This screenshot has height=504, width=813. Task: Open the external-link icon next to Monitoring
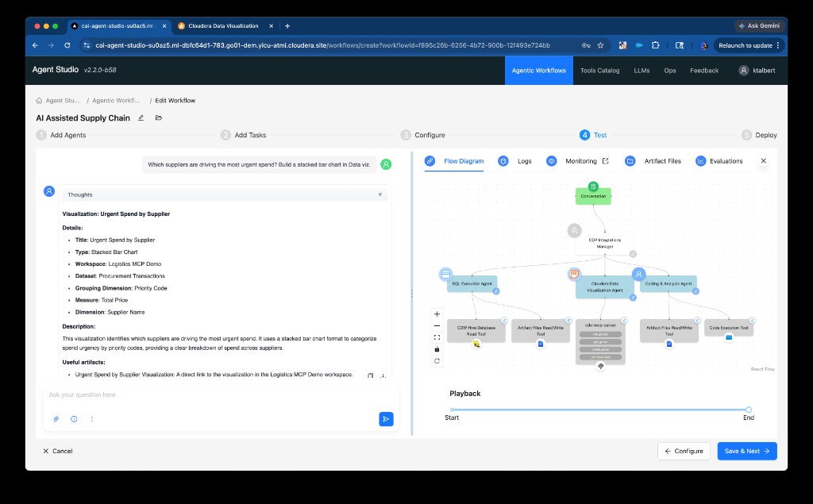(x=605, y=161)
